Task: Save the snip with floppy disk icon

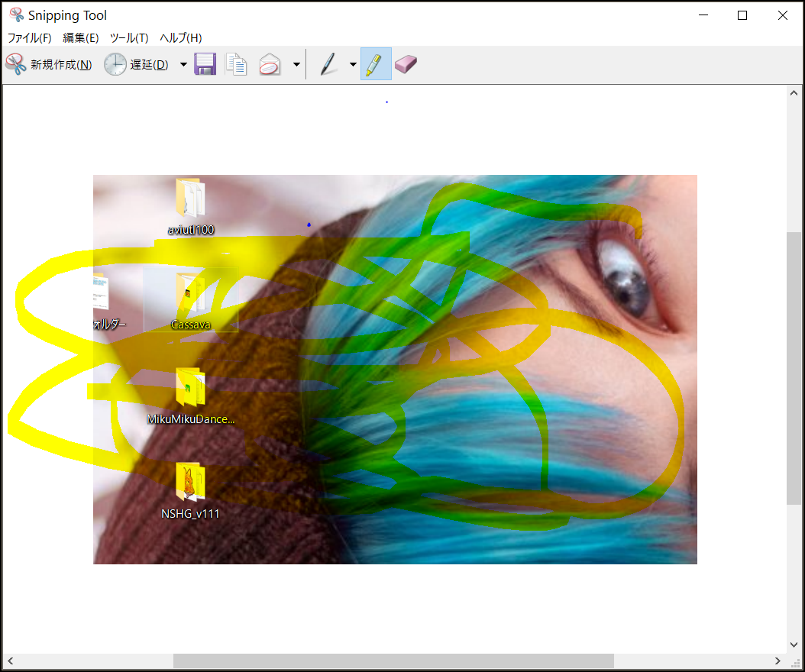Action: (205, 65)
